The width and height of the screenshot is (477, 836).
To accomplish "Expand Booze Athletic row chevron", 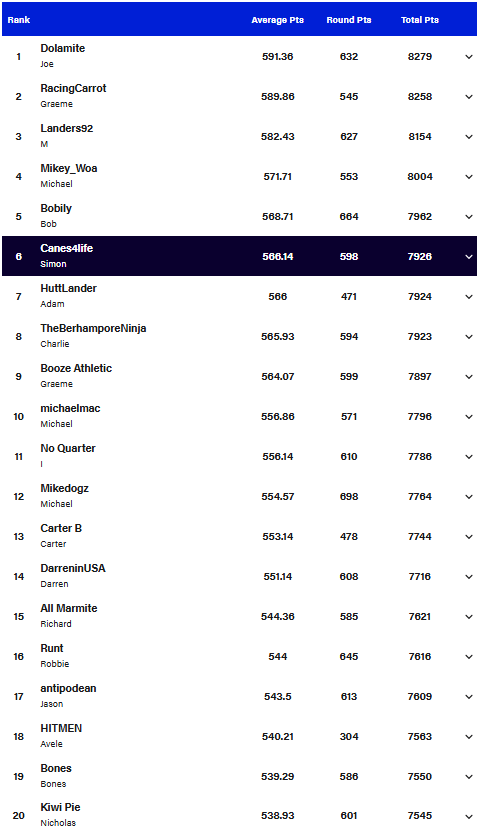I will 468,376.
